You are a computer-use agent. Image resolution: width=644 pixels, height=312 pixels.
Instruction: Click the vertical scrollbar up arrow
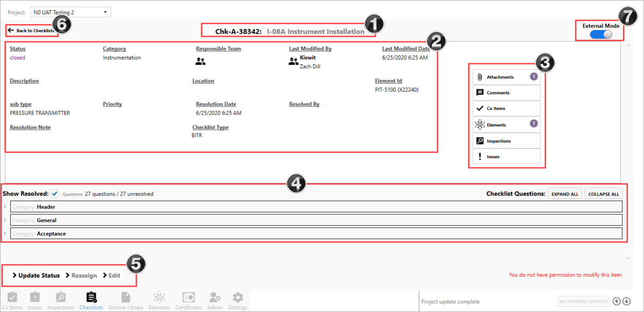(627, 45)
